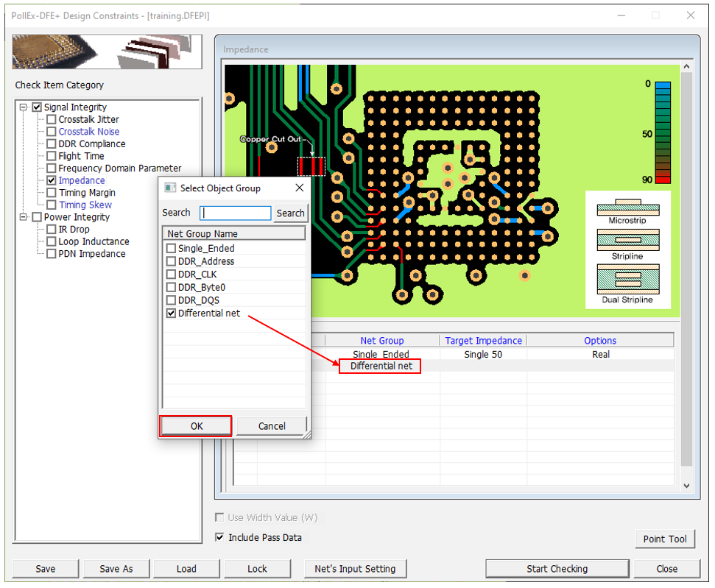Enable the DDR_Address net group checkbox
The height and width of the screenshot is (588, 715).
tap(172, 261)
